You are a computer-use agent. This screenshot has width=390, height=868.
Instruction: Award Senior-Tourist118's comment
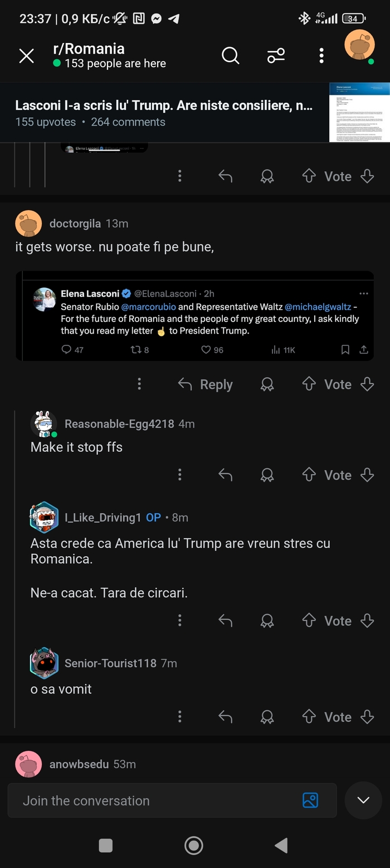click(267, 717)
